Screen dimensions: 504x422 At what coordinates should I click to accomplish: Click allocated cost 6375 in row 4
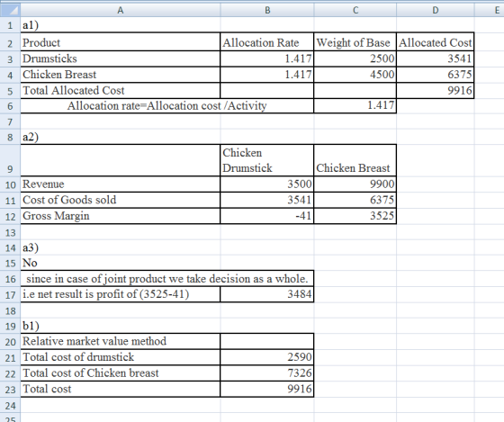click(x=436, y=75)
